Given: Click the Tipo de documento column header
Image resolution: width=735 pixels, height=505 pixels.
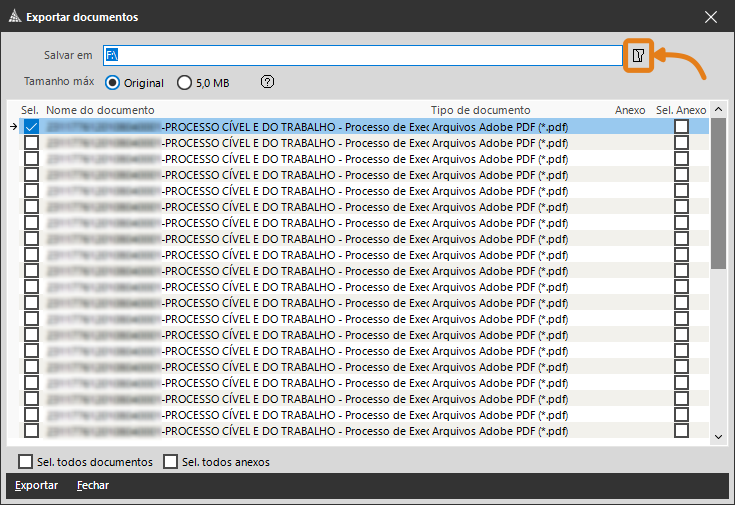Looking at the screenshot, I should [x=480, y=110].
